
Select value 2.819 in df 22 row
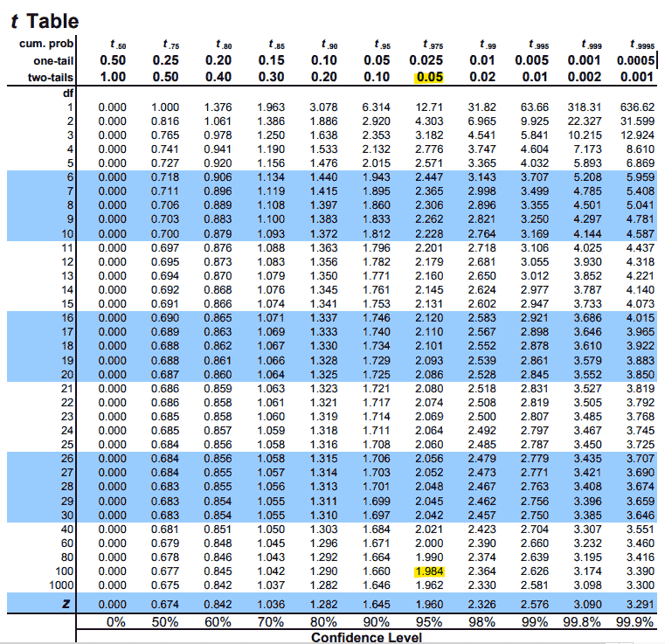point(535,403)
